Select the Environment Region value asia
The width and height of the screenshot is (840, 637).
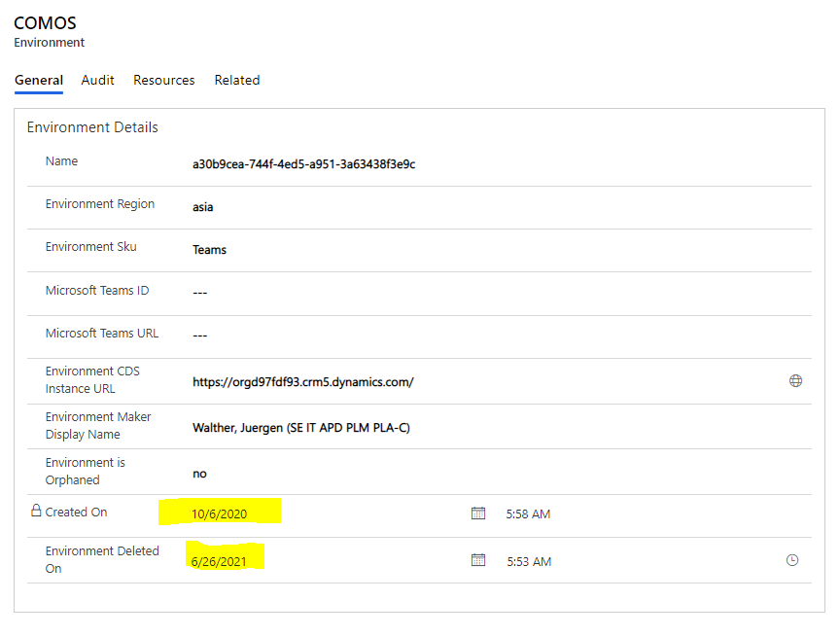(202, 207)
